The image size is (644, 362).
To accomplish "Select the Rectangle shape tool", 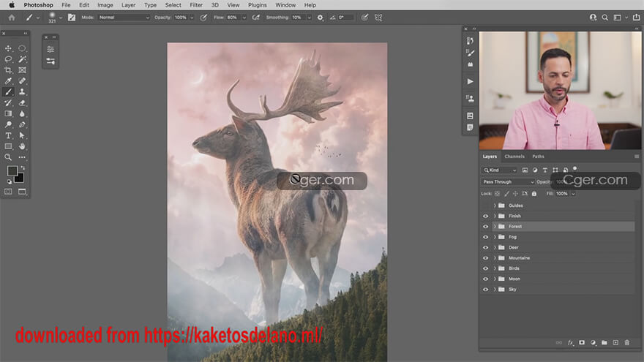I will [x=8, y=146].
